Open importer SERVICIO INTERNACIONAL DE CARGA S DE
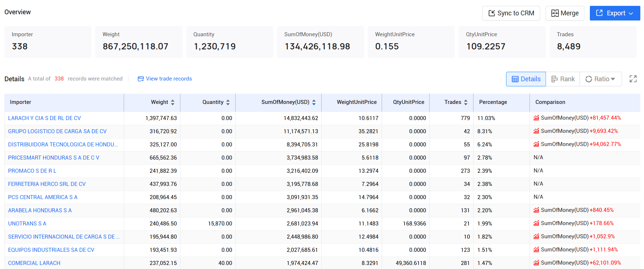644x269 pixels. tap(64, 237)
